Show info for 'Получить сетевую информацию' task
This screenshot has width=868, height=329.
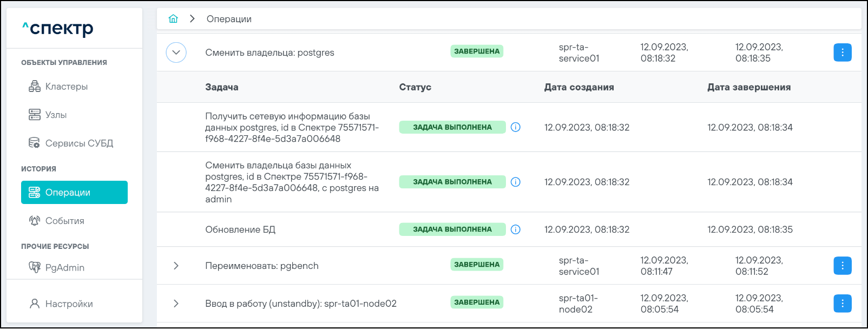point(516,127)
